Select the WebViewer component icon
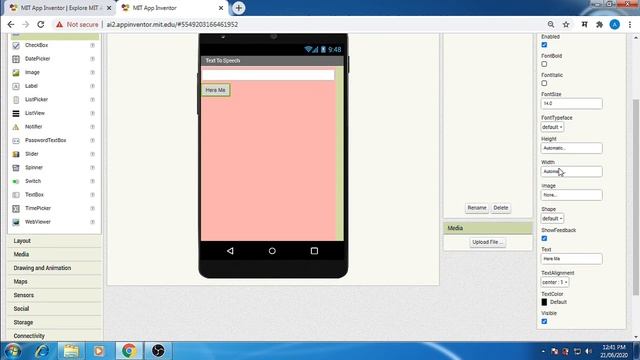This screenshot has height=360, width=640. tap(16, 222)
